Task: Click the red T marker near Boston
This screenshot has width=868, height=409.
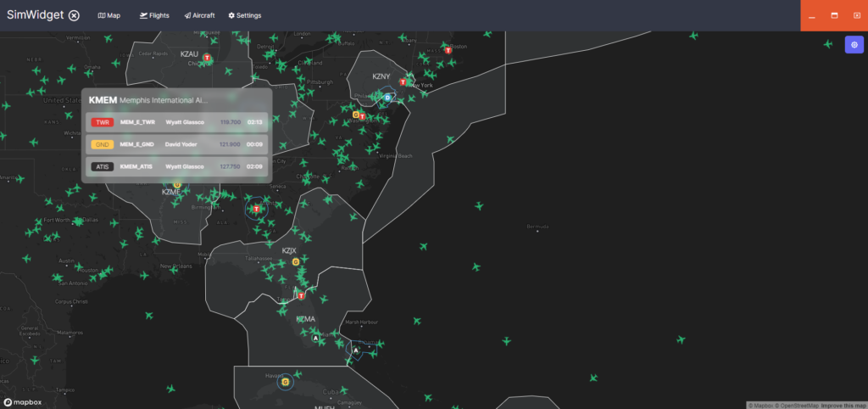Action: coord(449,50)
